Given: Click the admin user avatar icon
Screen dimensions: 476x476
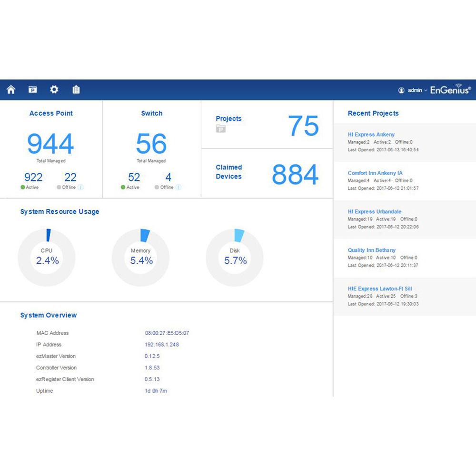Looking at the screenshot, I should point(401,90).
